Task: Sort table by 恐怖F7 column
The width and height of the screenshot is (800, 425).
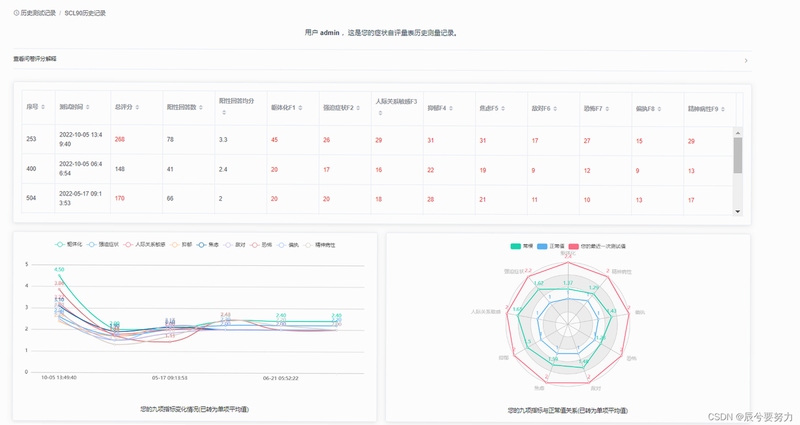Action: (607, 109)
